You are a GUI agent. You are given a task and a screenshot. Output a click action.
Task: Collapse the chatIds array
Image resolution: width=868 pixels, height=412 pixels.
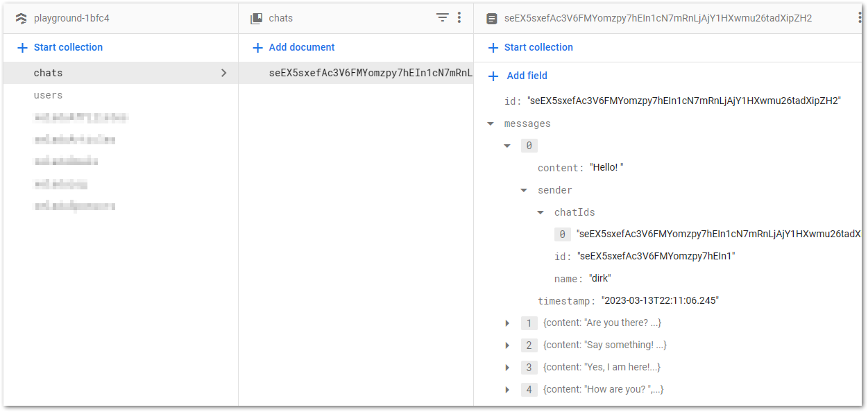(541, 212)
